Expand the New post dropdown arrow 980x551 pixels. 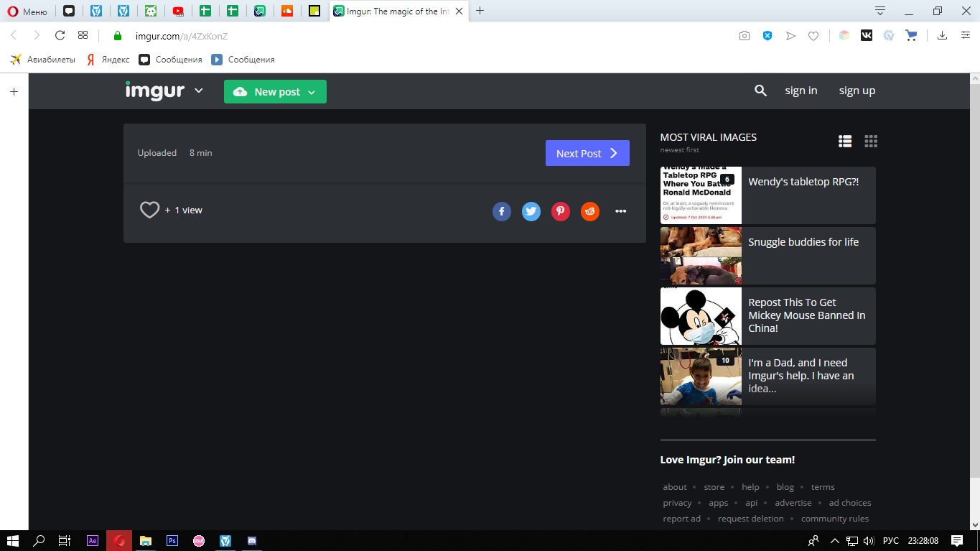click(312, 92)
